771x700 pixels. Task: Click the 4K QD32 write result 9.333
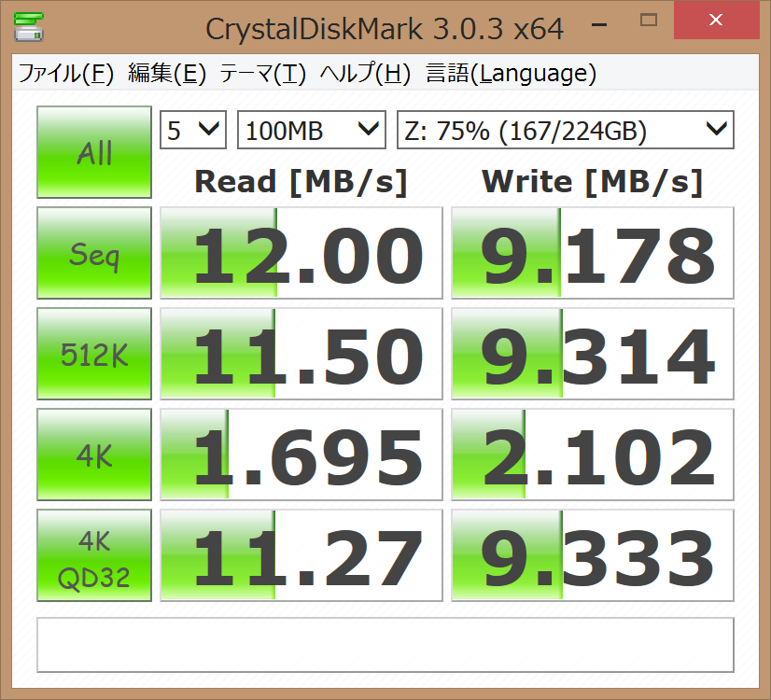[x=593, y=555]
